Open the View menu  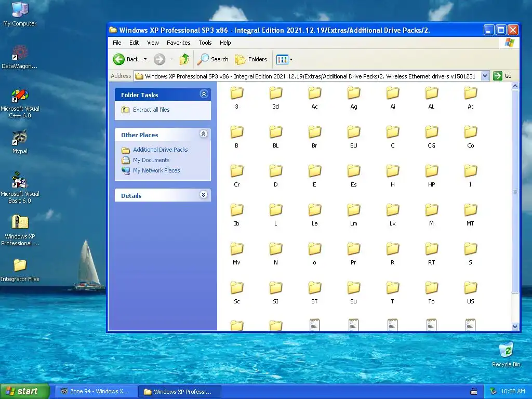click(153, 43)
